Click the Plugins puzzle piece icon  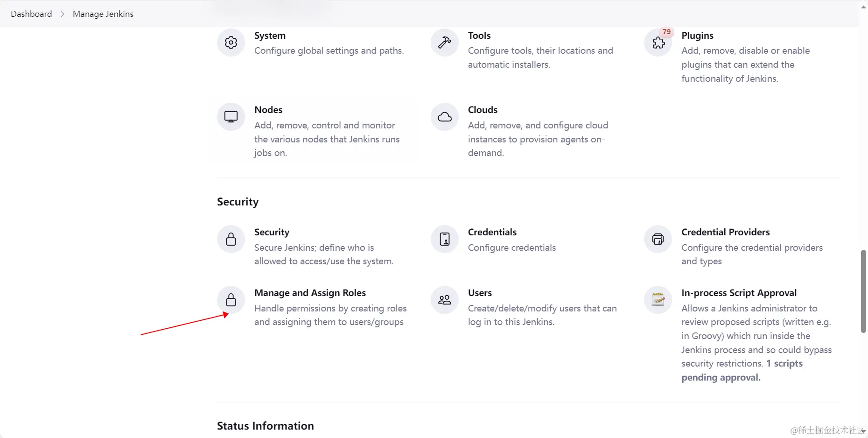(x=658, y=43)
